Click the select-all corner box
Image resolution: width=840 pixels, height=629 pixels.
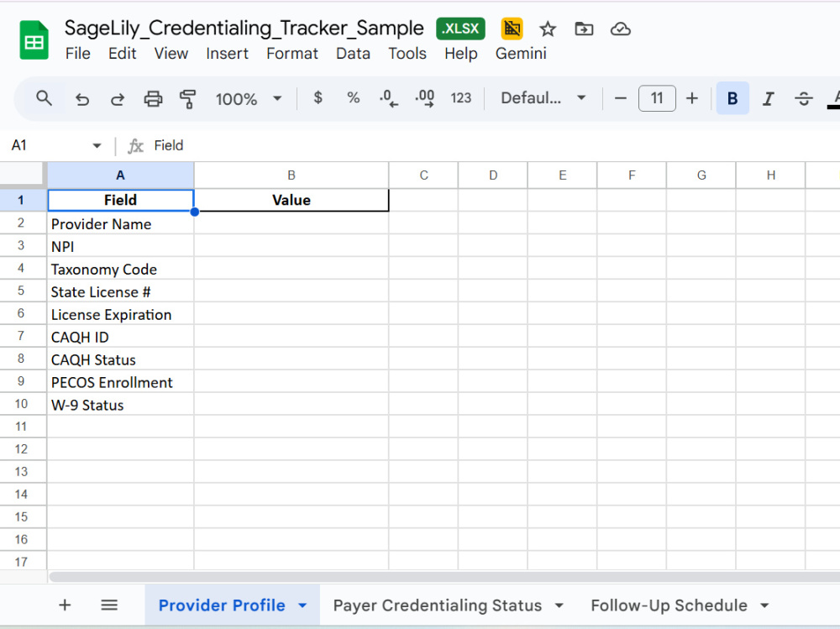tap(22, 174)
